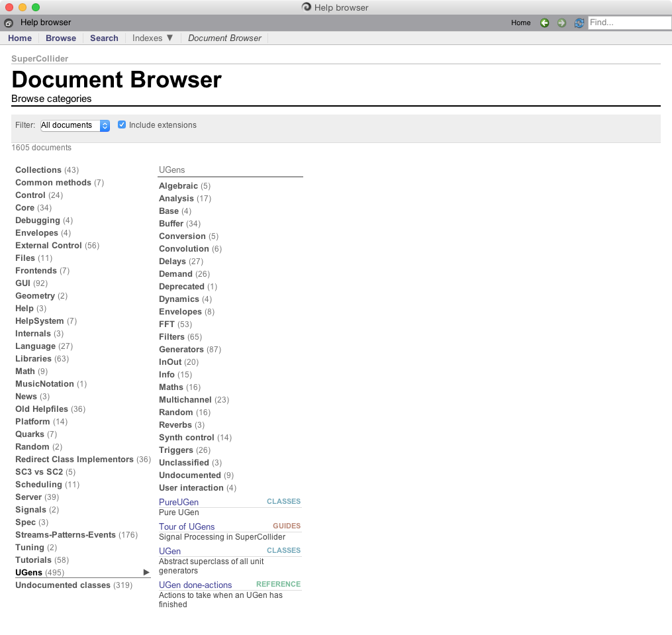Click the arrow next to UGens category
This screenshot has height=635, width=672.
click(146, 572)
